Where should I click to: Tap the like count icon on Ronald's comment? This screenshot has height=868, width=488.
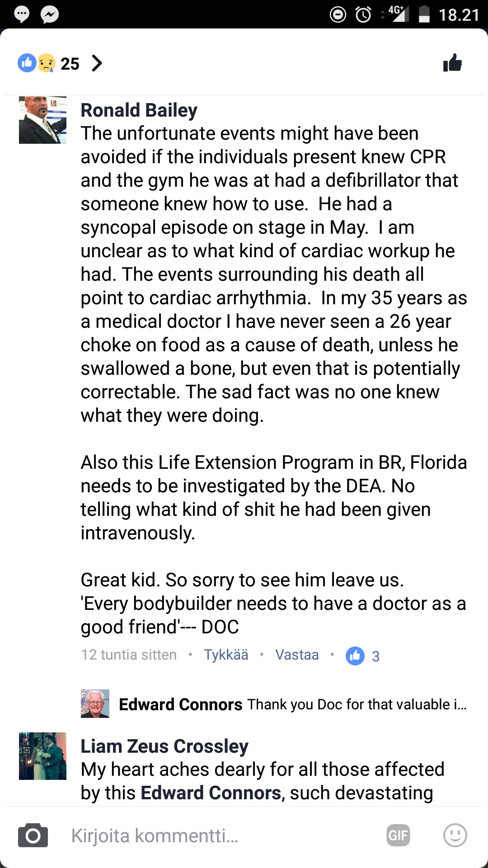[x=355, y=656]
